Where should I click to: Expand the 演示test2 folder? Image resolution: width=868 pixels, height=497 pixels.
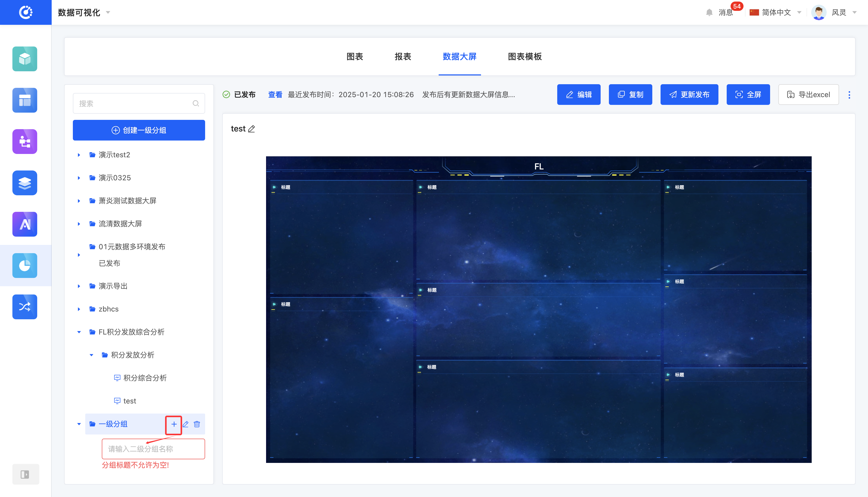79,155
